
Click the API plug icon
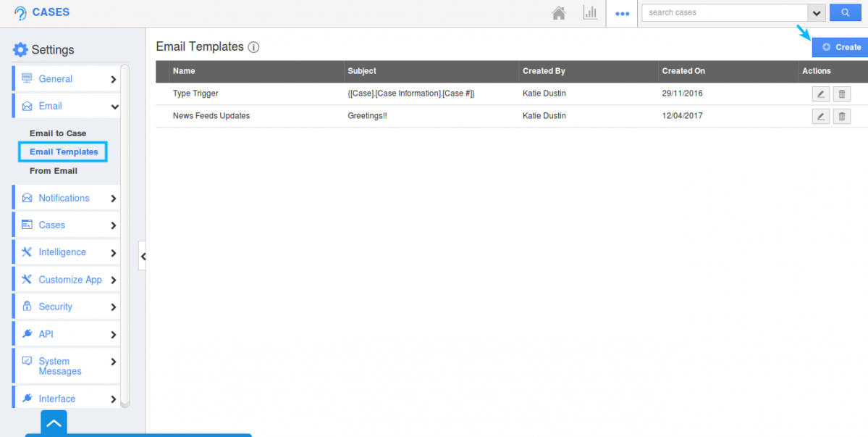pyautogui.click(x=27, y=333)
